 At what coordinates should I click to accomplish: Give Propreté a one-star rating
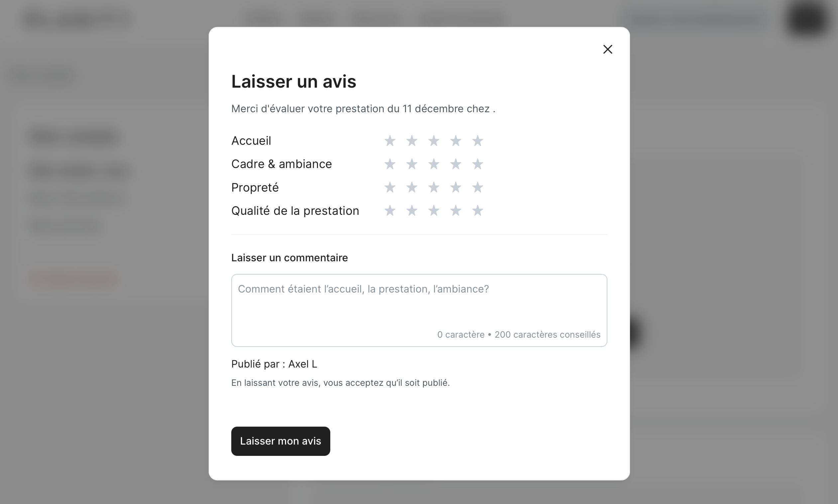tap(390, 187)
